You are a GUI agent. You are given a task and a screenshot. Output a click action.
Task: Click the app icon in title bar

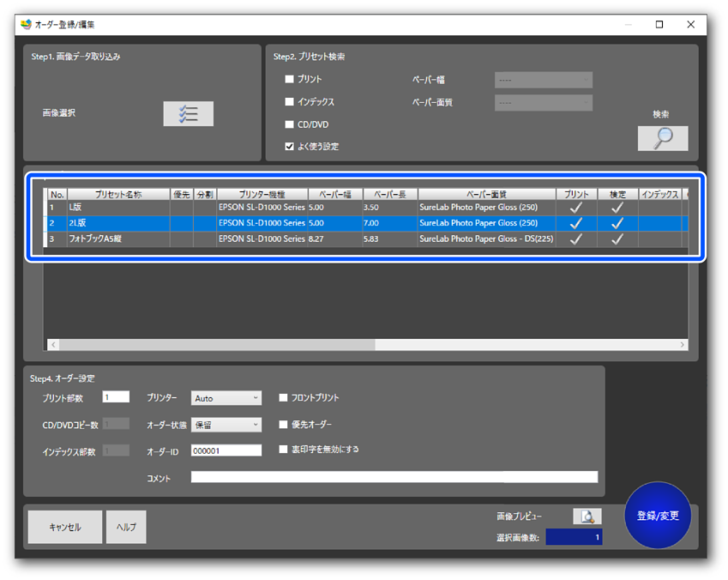tap(26, 24)
